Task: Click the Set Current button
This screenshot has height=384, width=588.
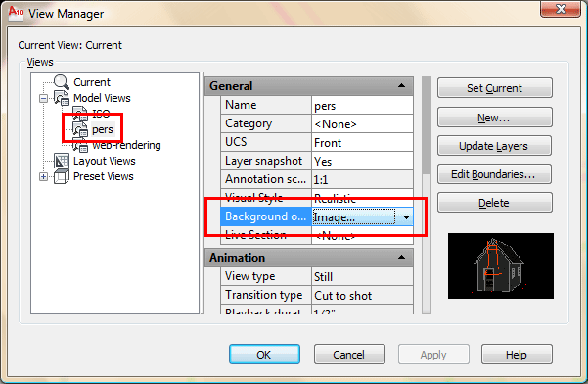Action: click(495, 88)
